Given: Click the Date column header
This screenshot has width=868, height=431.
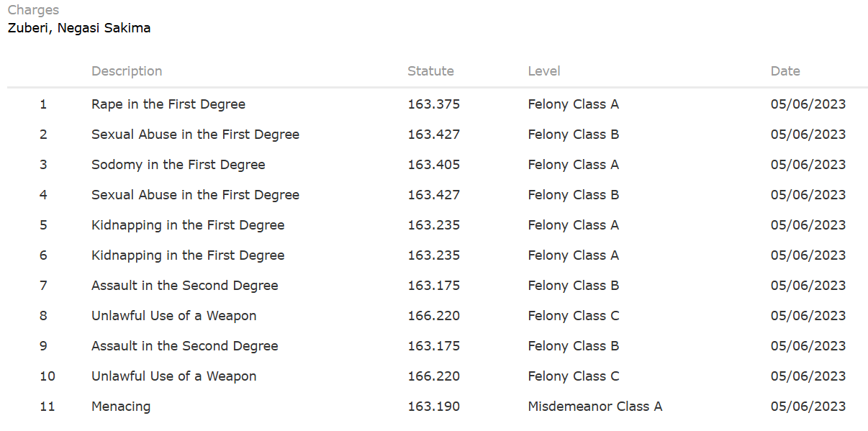Looking at the screenshot, I should click(x=785, y=71).
